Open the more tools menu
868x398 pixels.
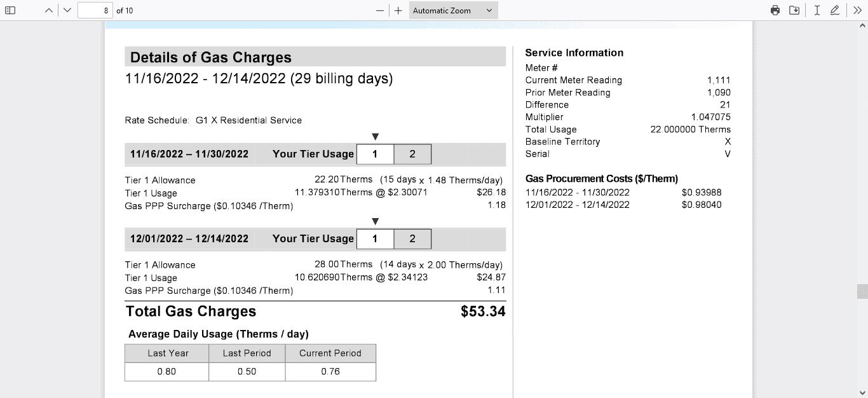(857, 10)
